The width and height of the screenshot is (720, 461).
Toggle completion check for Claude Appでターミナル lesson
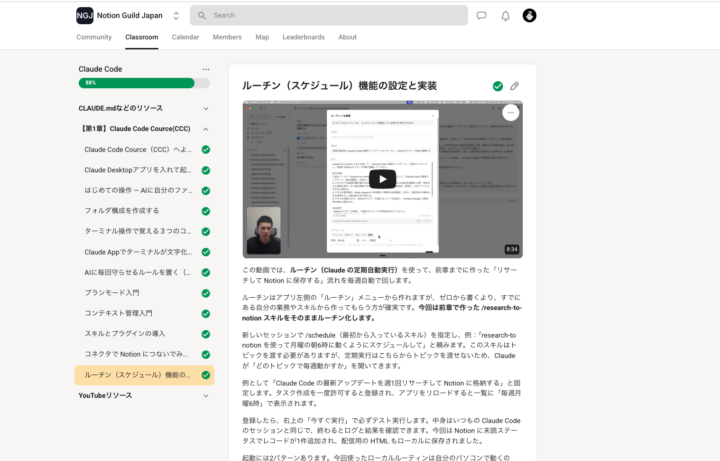coord(206,252)
